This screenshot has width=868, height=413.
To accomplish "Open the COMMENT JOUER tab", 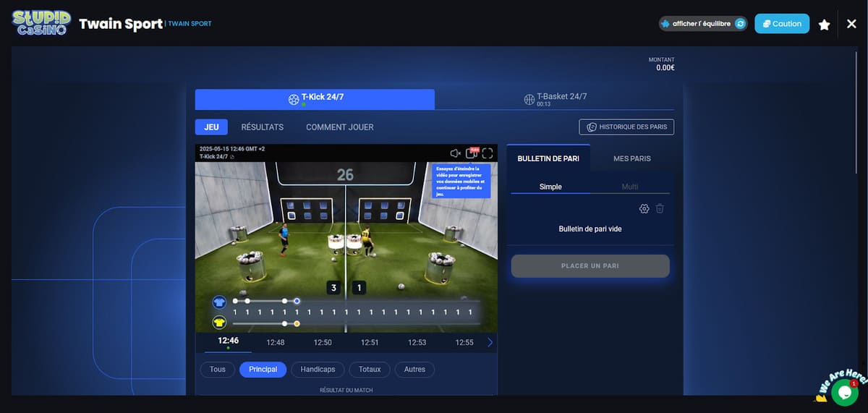I will 340,127.
